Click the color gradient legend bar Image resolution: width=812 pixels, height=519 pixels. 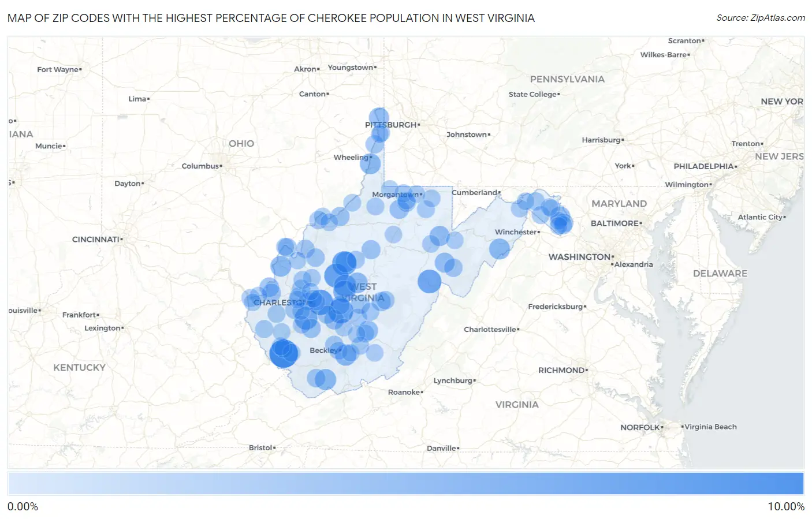coord(405,483)
